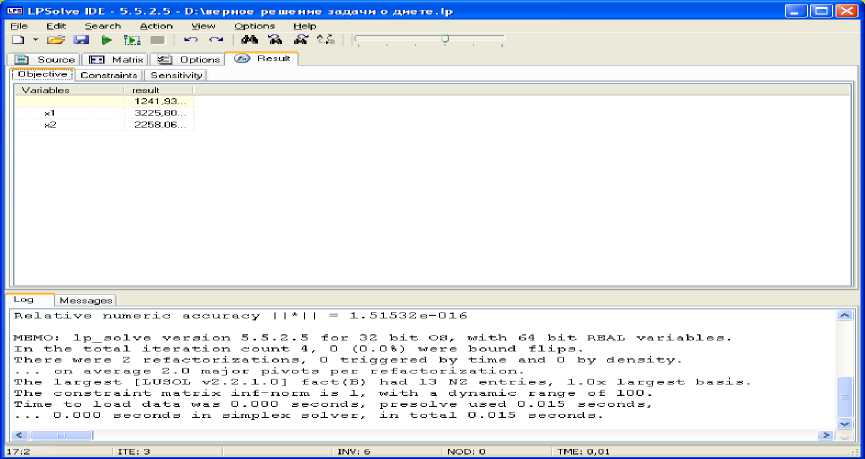Screen dimensions: 865x459
Task: Click the 'Relative numeric accuracy' log line
Action: click(241, 316)
